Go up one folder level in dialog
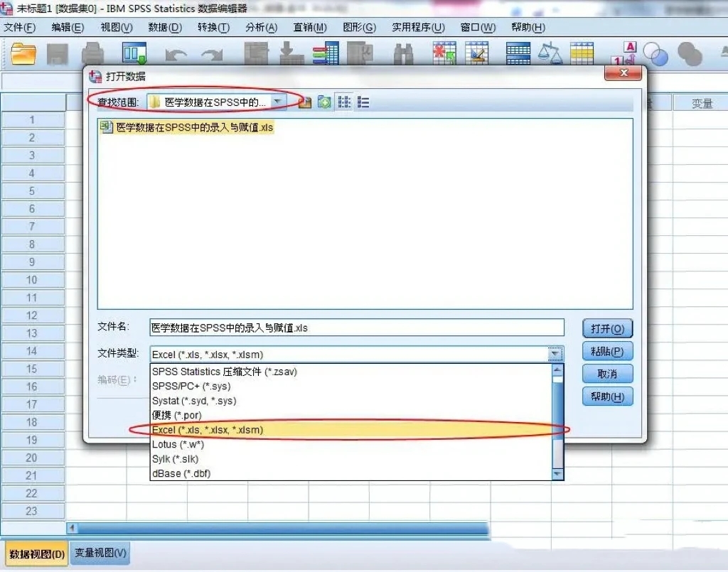This screenshot has width=728, height=572. [x=304, y=102]
